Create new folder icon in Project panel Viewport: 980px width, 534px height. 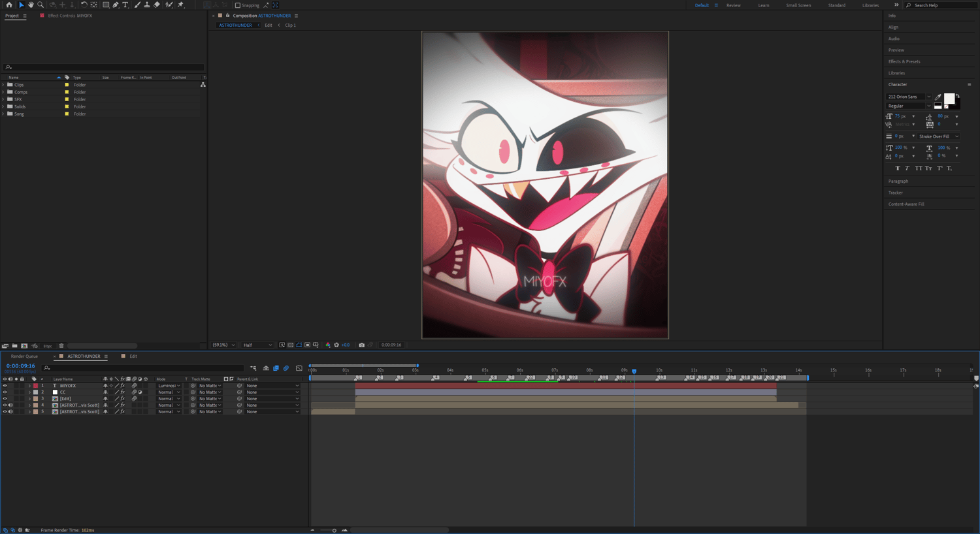tap(14, 346)
